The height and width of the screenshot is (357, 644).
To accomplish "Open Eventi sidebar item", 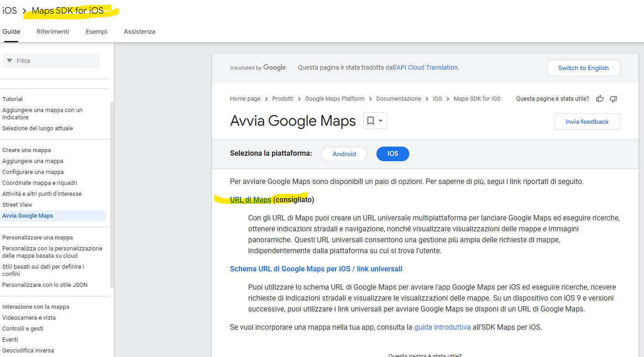I will [x=10, y=340].
